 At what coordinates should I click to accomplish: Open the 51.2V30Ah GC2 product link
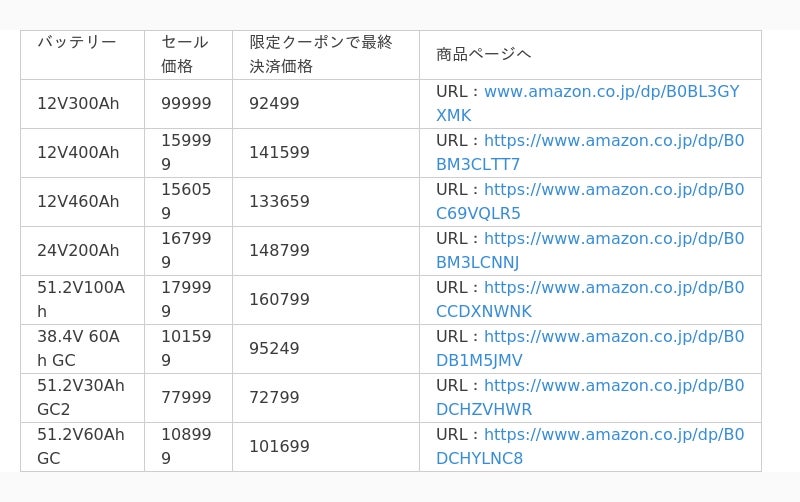coord(613,386)
